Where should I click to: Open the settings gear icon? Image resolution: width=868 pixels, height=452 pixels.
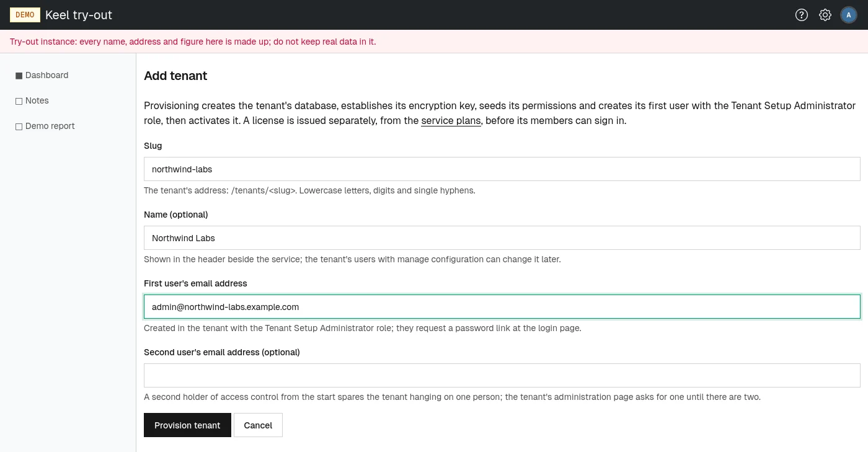click(x=825, y=15)
